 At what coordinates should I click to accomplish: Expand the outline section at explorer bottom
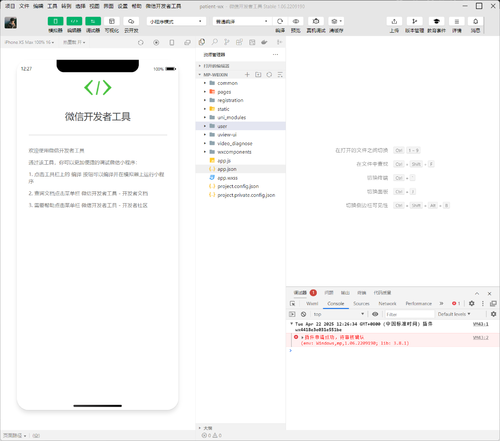pyautogui.click(x=241, y=428)
